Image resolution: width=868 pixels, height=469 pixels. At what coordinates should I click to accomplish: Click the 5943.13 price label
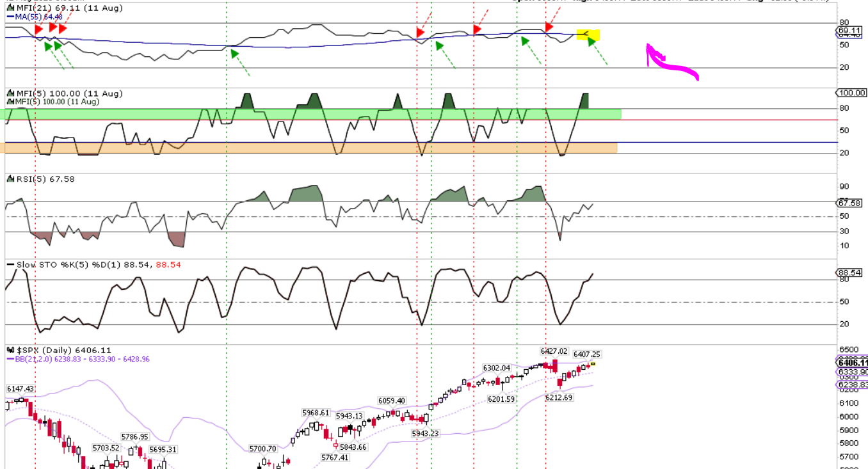click(351, 416)
